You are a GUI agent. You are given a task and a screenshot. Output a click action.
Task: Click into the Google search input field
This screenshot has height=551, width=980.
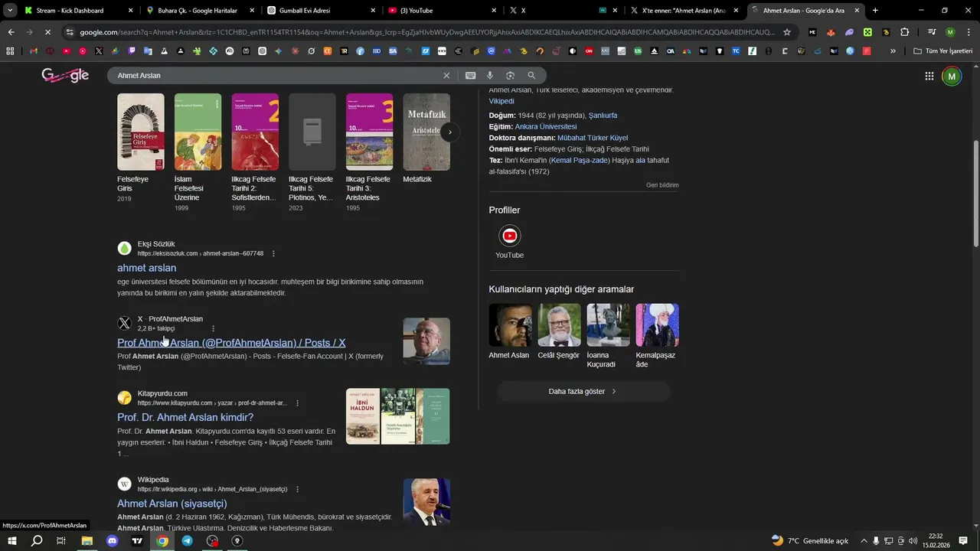pos(276,76)
